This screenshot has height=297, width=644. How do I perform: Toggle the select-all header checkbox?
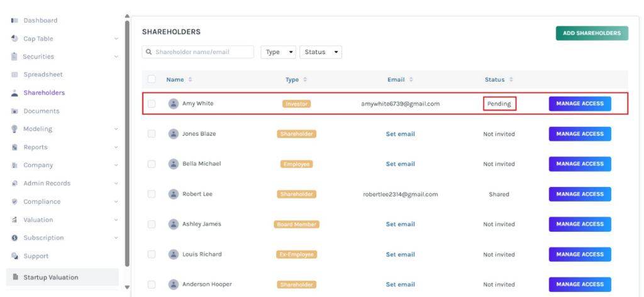pos(152,79)
